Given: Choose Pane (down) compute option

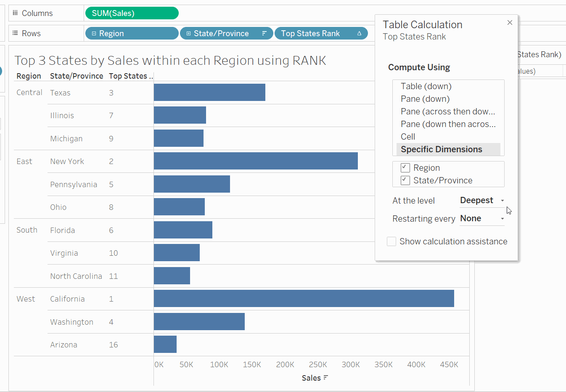Looking at the screenshot, I should pyautogui.click(x=425, y=99).
